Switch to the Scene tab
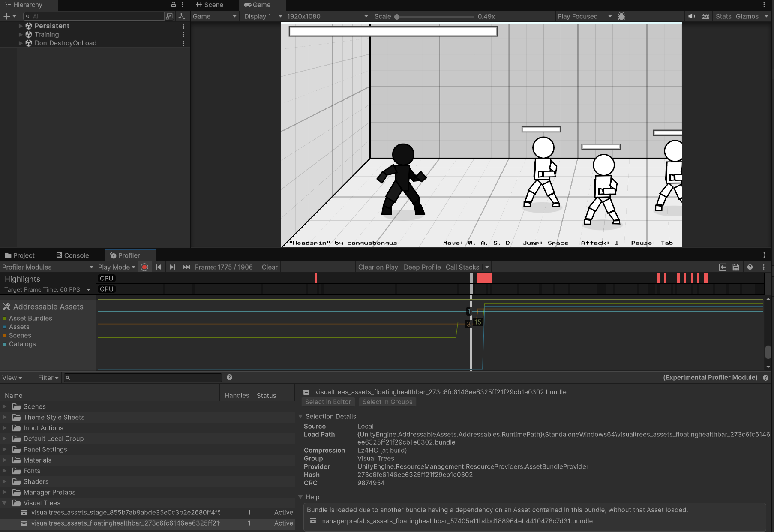Viewport: 774px width, 532px height. click(x=210, y=5)
